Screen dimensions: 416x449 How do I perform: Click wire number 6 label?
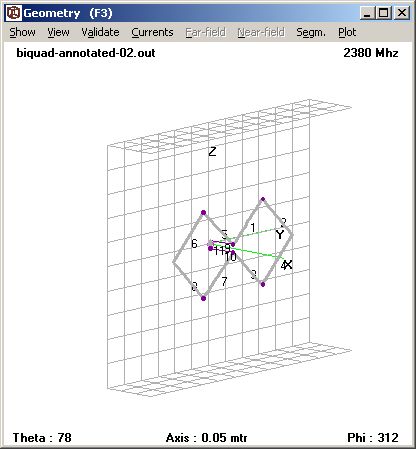(x=194, y=244)
